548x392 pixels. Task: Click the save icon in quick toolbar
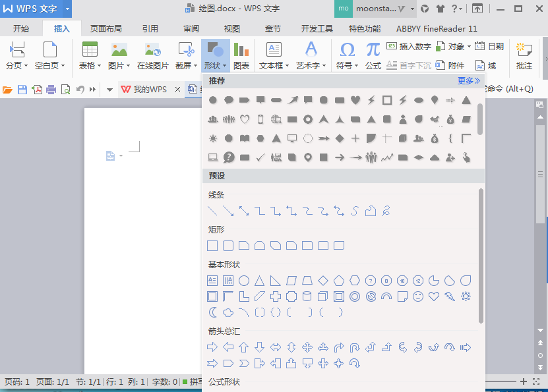[22, 90]
